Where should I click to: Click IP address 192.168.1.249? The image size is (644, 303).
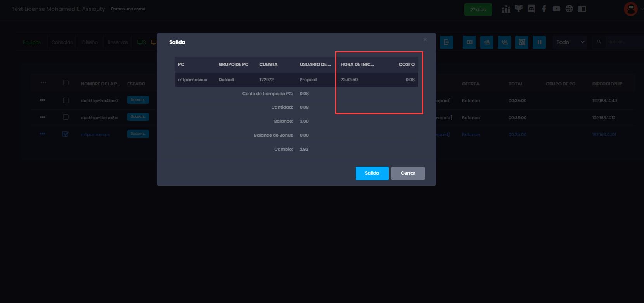604,101
